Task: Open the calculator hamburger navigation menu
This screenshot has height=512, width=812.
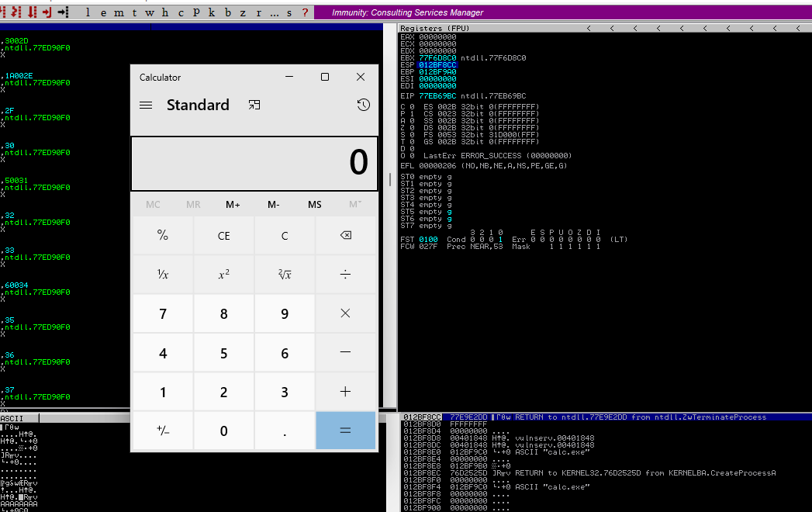Action: (x=146, y=105)
